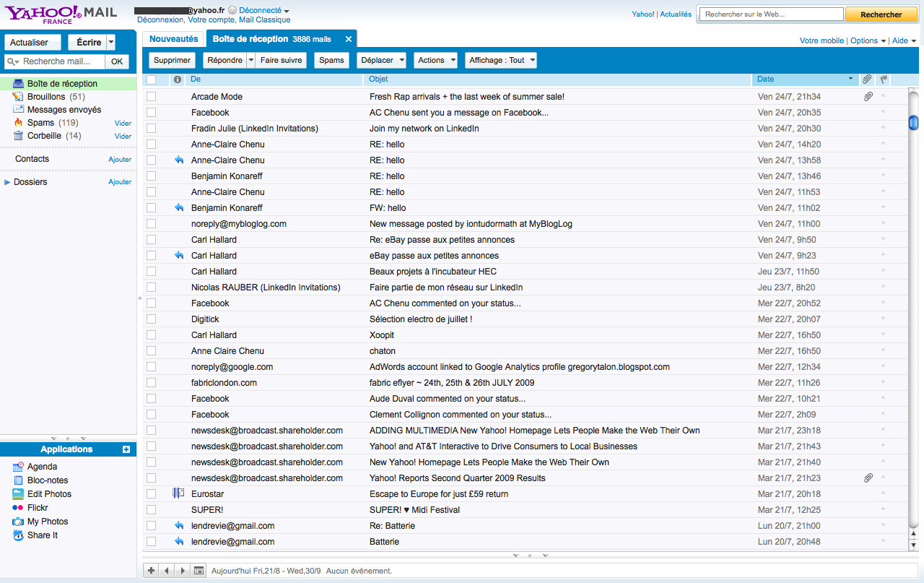Click the Recherche mail input field
The height and width of the screenshot is (583, 924).
[x=56, y=61]
